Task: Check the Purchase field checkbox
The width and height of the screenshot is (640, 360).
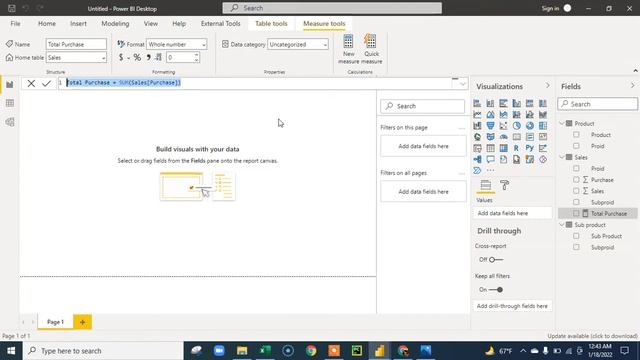Action: pos(576,180)
